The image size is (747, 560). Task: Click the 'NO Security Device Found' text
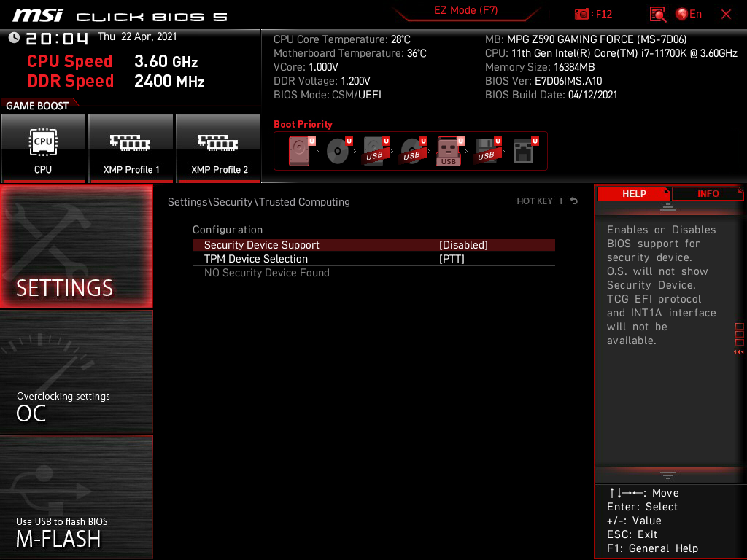tap(267, 273)
